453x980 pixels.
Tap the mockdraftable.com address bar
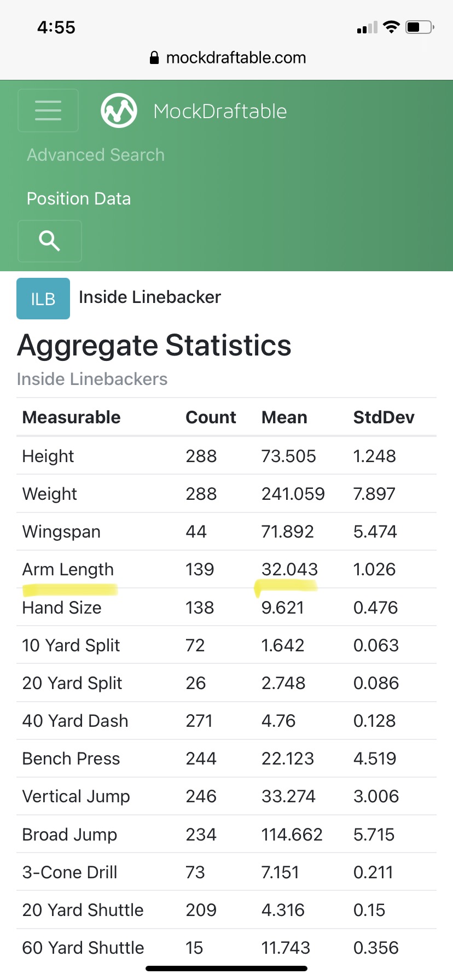coord(235,58)
